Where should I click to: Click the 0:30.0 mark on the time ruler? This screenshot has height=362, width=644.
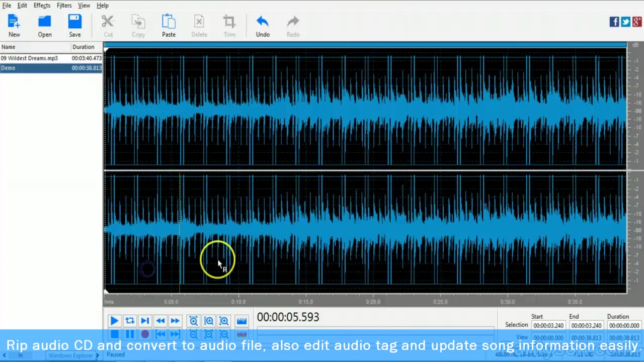pos(508,302)
